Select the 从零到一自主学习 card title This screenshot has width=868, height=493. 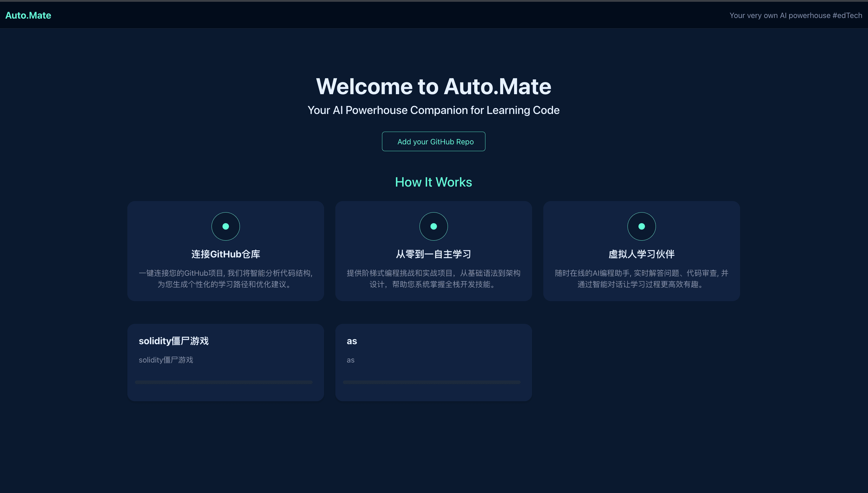(x=433, y=254)
